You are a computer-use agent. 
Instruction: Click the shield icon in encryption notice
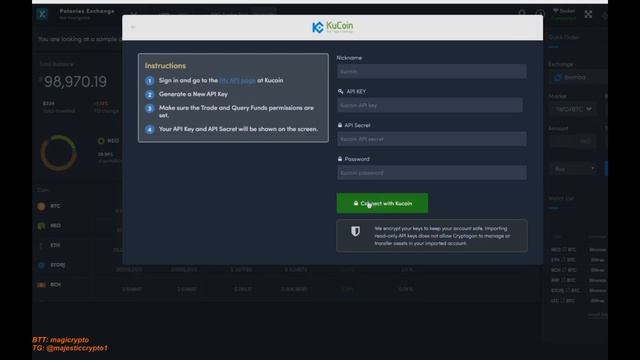click(356, 231)
